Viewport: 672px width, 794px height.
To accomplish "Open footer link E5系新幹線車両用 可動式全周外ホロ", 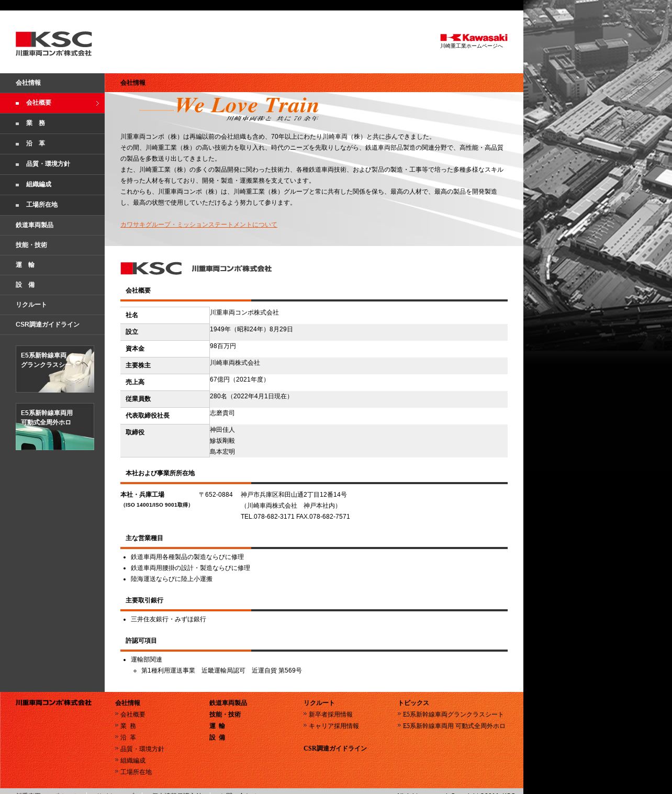I will (454, 726).
